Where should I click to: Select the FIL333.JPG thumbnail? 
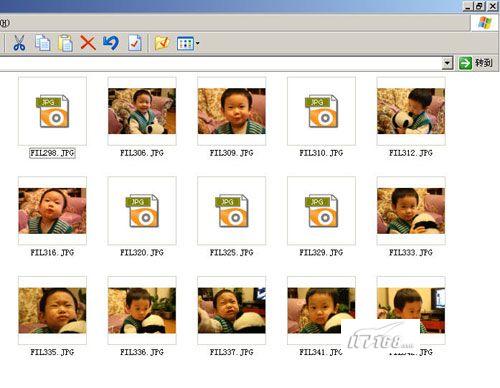tap(411, 211)
